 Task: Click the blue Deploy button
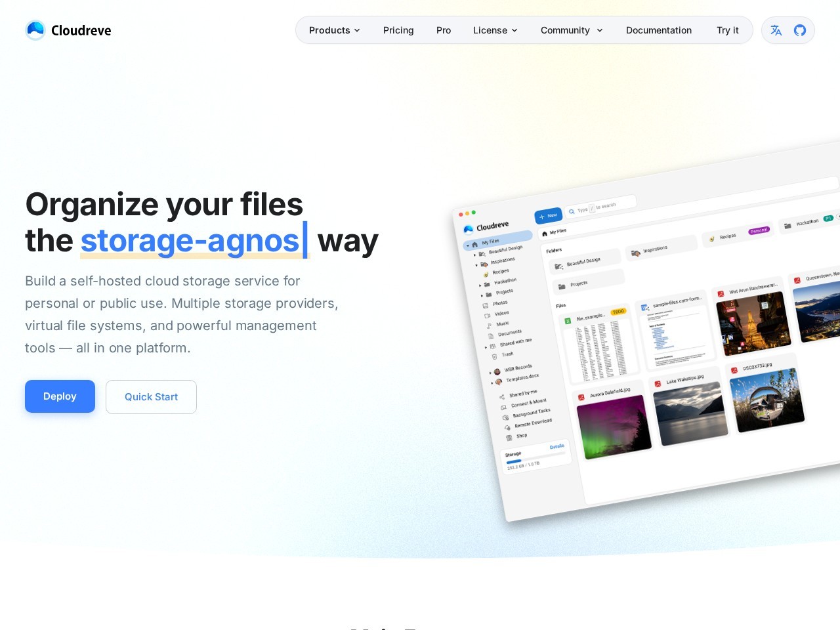point(60,396)
